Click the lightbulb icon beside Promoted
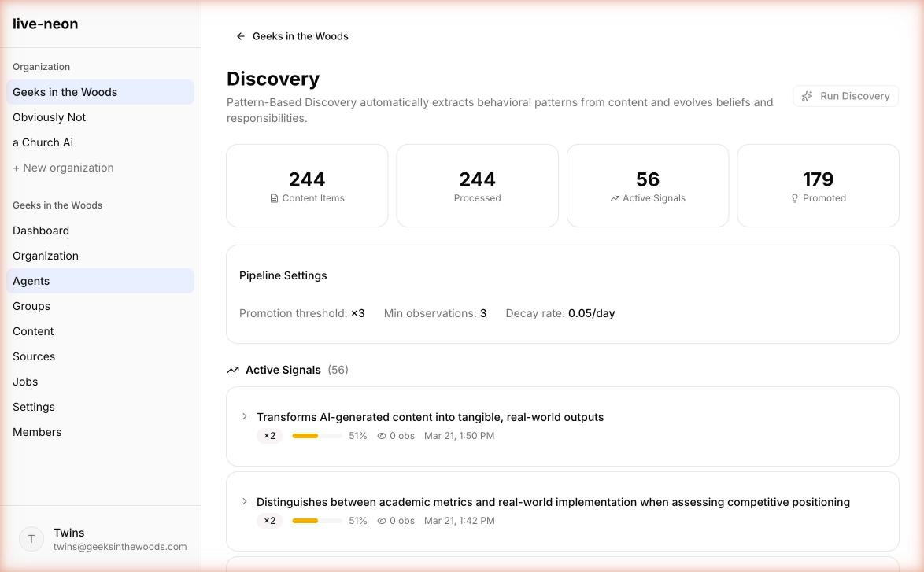Screen dimensions: 924x572 point(795,198)
